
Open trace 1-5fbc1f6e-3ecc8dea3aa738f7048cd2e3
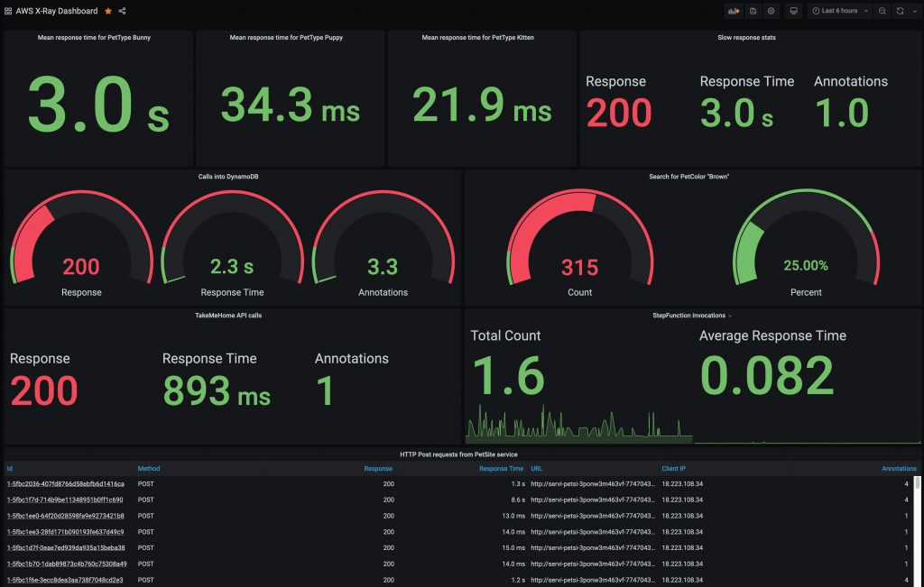click(x=65, y=580)
